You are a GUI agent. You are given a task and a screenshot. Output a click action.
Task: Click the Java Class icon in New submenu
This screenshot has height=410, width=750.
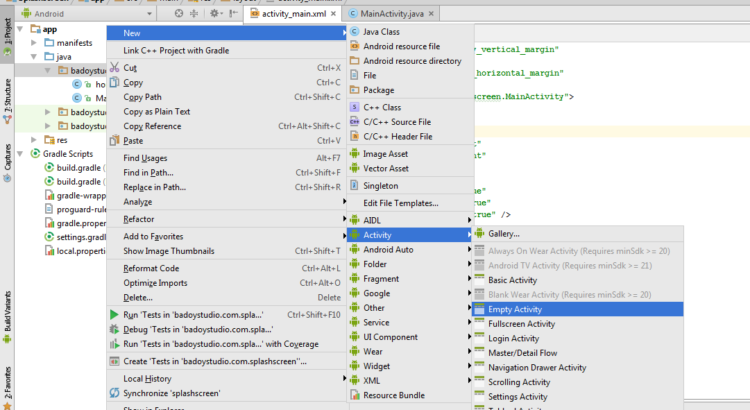point(354,32)
